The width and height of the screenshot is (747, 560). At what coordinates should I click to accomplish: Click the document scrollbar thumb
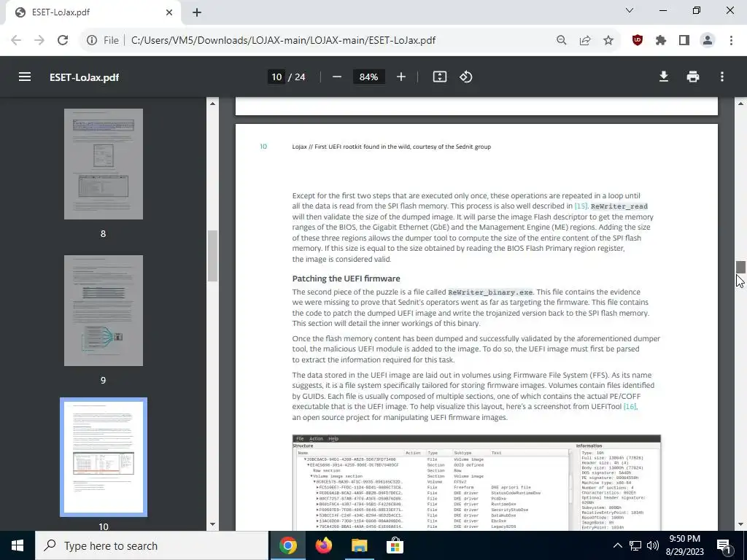(740, 267)
